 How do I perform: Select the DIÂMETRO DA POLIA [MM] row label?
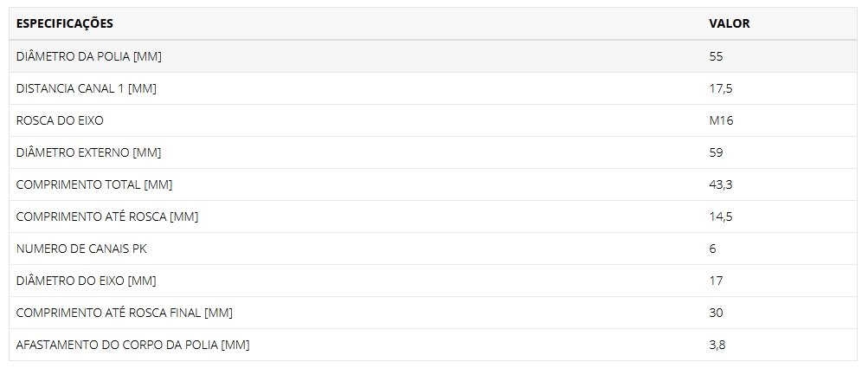point(89,56)
